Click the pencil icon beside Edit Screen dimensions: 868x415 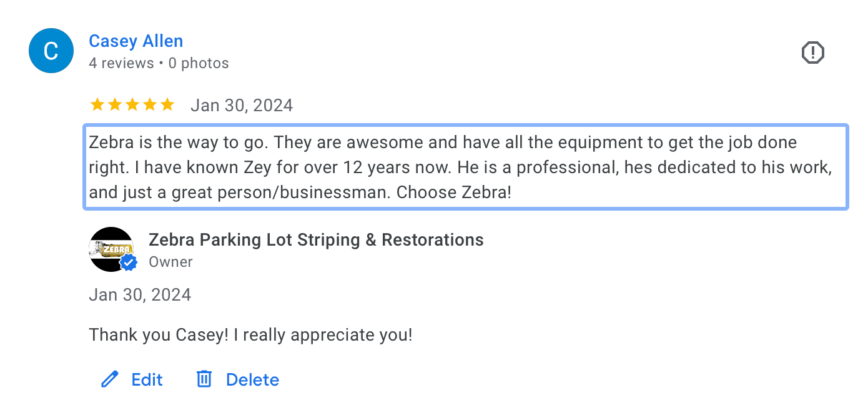point(110,379)
